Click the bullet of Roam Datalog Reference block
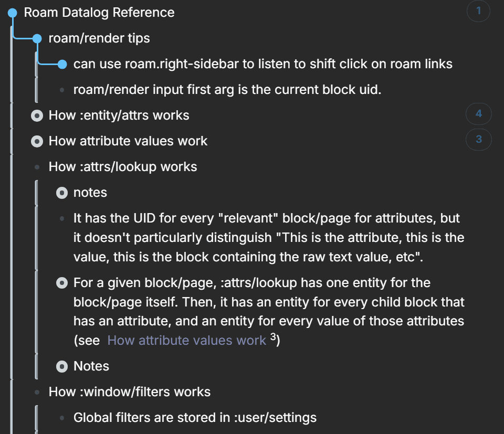 [x=13, y=13]
